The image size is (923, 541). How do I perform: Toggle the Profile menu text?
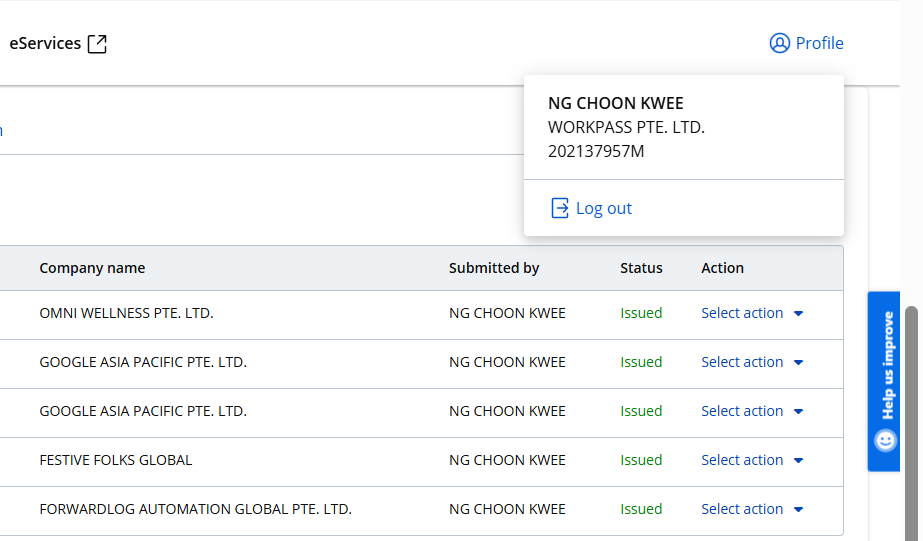click(819, 43)
